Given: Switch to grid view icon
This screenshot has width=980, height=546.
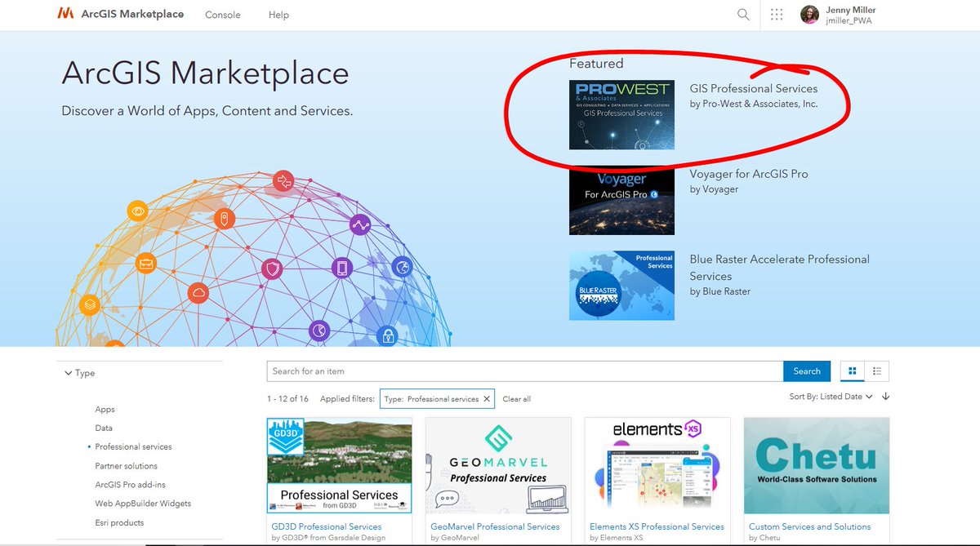Looking at the screenshot, I should click(x=853, y=371).
